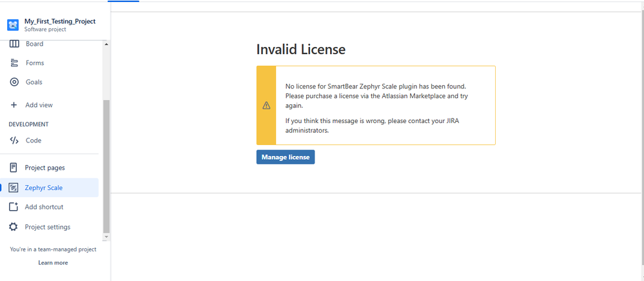Click Add view label
Image resolution: width=644 pixels, height=281 pixels.
(x=39, y=105)
